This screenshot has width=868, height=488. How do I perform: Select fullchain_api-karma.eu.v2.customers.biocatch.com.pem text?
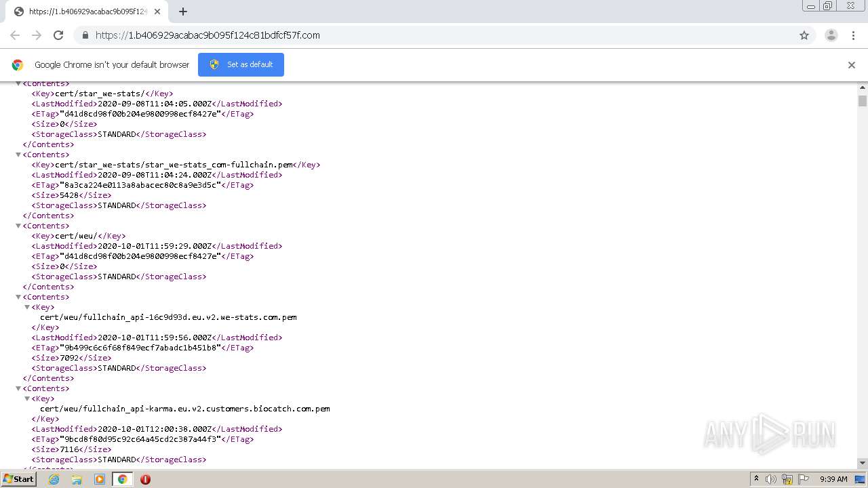(x=185, y=409)
